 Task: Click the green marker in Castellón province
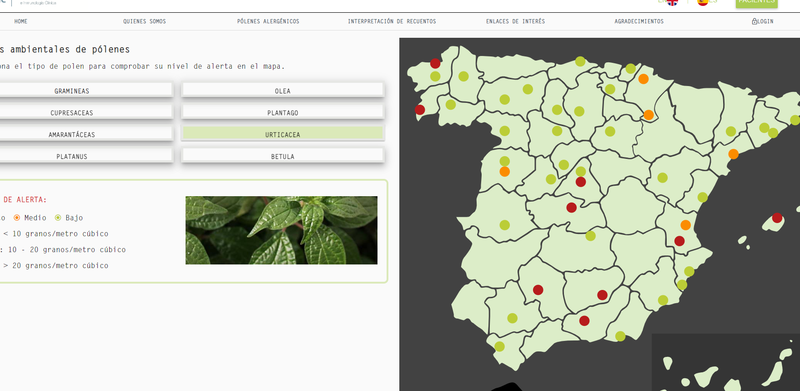[703, 197]
